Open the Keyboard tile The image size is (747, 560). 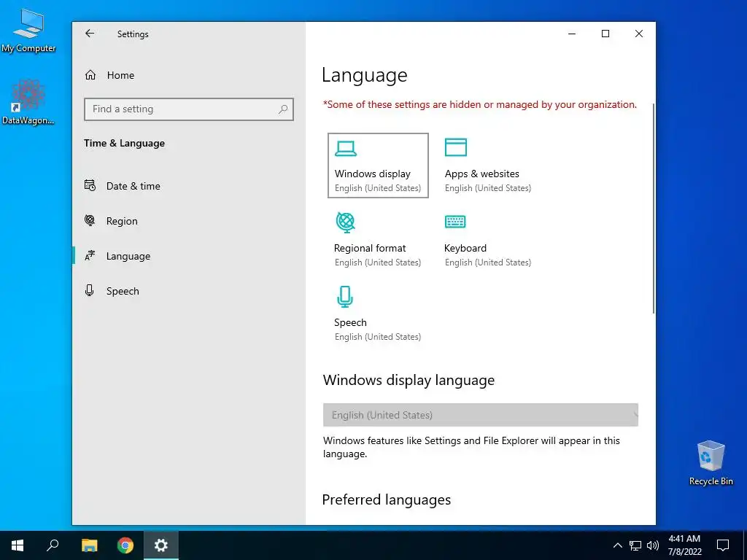coord(488,239)
